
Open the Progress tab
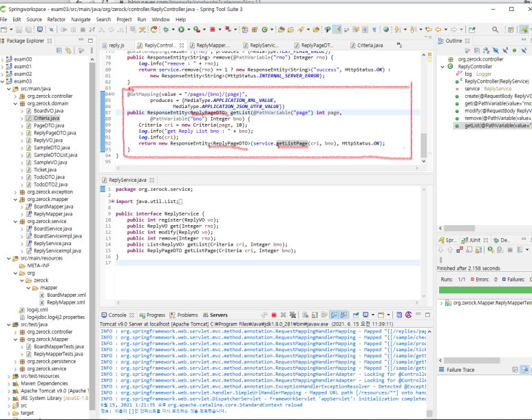click(152, 315)
